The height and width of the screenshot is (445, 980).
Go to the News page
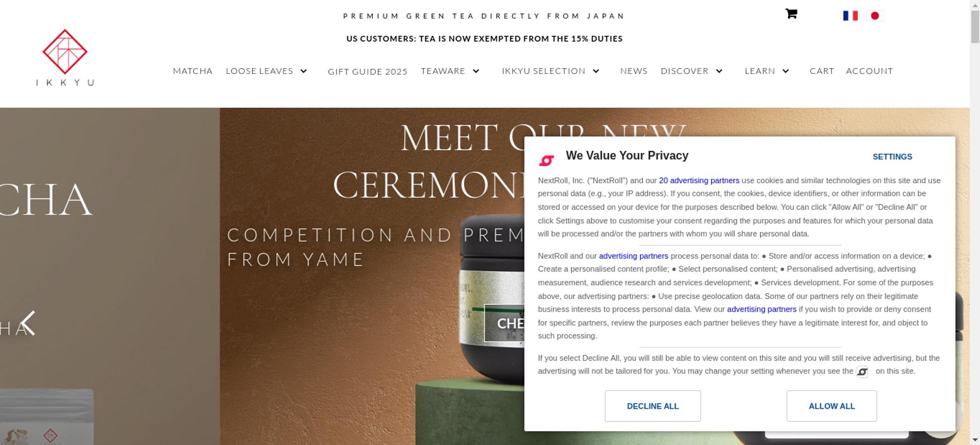click(x=634, y=71)
